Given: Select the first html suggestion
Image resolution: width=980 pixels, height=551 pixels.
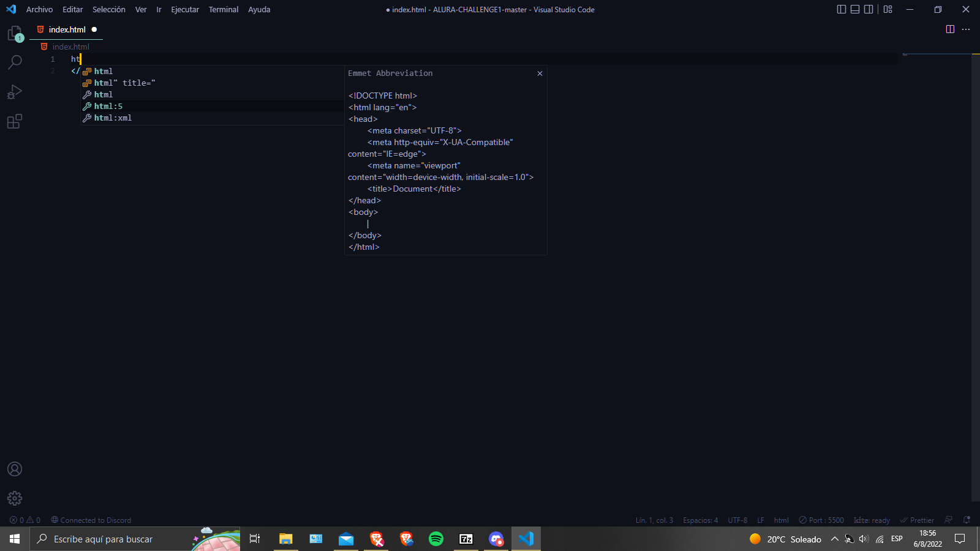Looking at the screenshot, I should pyautogui.click(x=213, y=72).
